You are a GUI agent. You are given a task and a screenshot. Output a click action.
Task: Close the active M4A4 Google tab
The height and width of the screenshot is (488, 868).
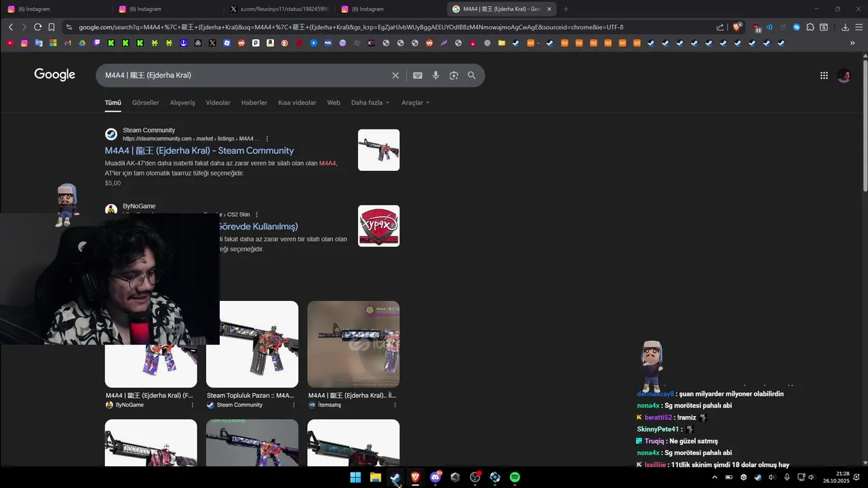click(x=549, y=9)
